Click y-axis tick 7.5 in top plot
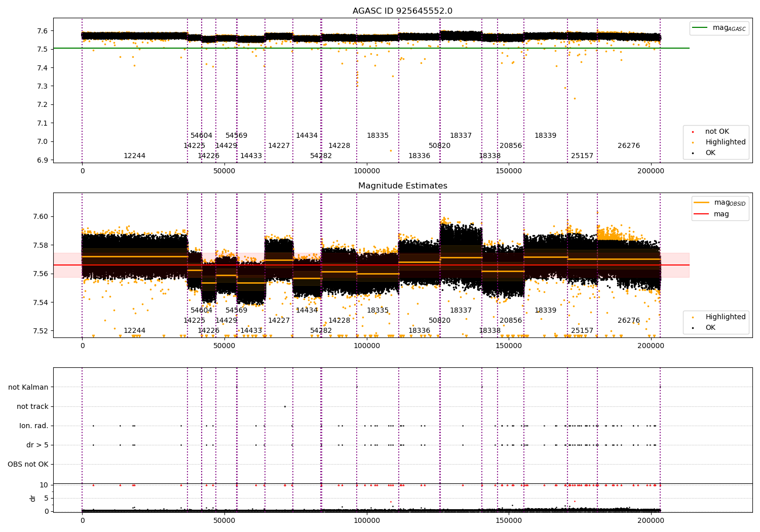The width and height of the screenshot is (760, 532). click(x=43, y=50)
